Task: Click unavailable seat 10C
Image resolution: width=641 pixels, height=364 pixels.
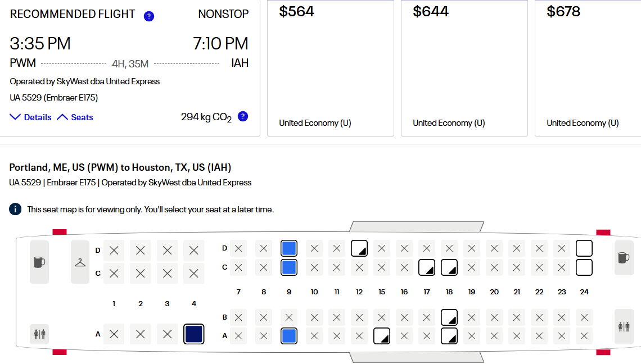Action: point(314,267)
